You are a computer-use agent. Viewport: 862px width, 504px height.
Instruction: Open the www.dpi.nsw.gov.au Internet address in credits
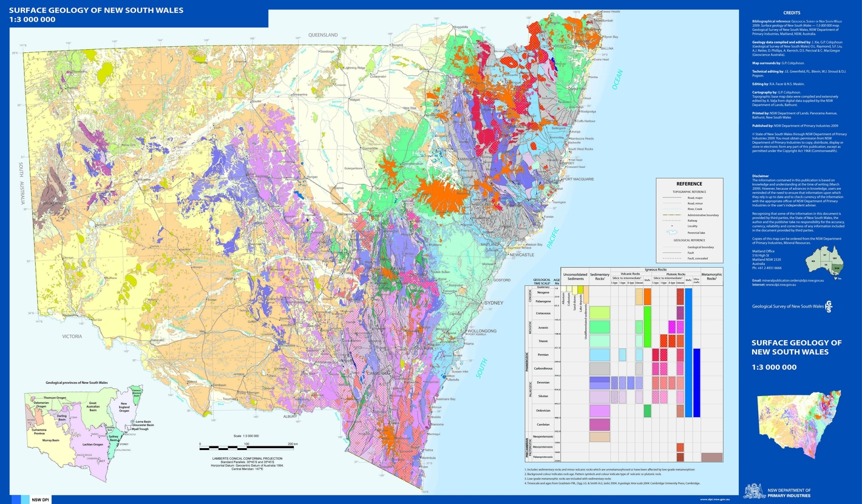[x=781, y=284]
